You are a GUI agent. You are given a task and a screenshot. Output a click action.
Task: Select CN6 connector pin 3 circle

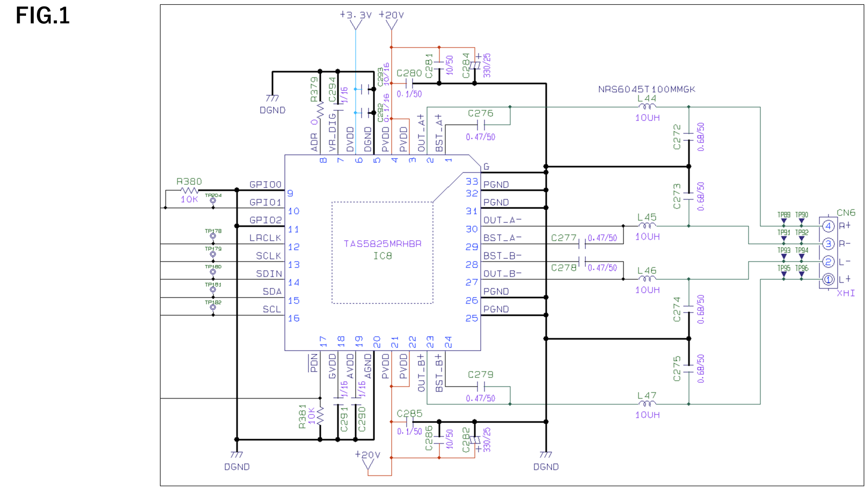click(828, 244)
